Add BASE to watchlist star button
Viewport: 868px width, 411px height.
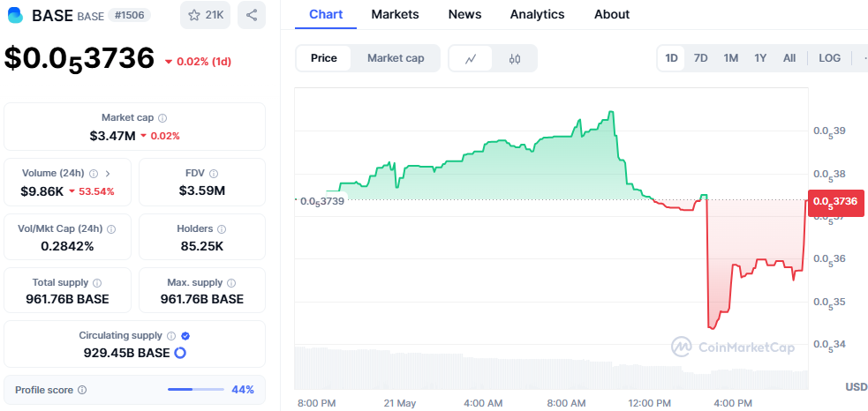coord(206,15)
